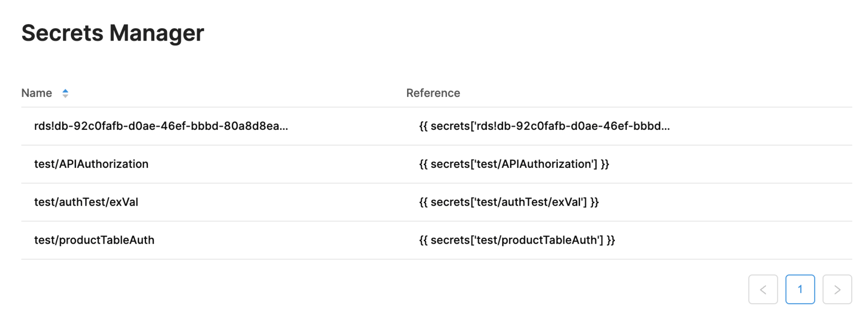Click the ellipsis ending the truncated rds reference
Screen dimensions: 868x332
pyautogui.click(x=665, y=128)
